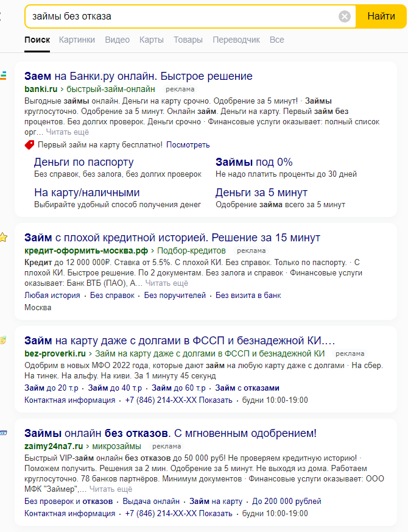
Task: Open the Карты tab
Action: [x=151, y=40]
